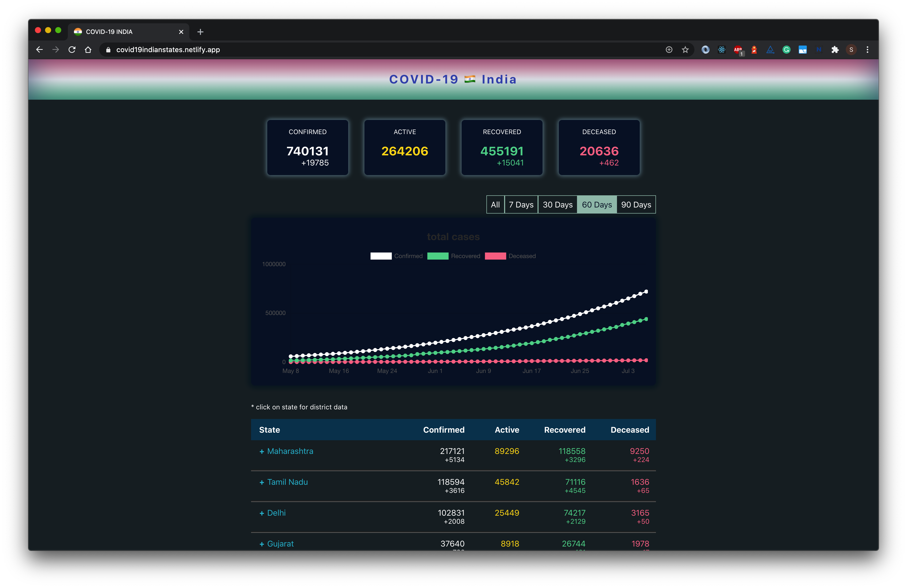The image size is (907, 588).
Task: Open the Lighthouse extension
Action: click(754, 50)
